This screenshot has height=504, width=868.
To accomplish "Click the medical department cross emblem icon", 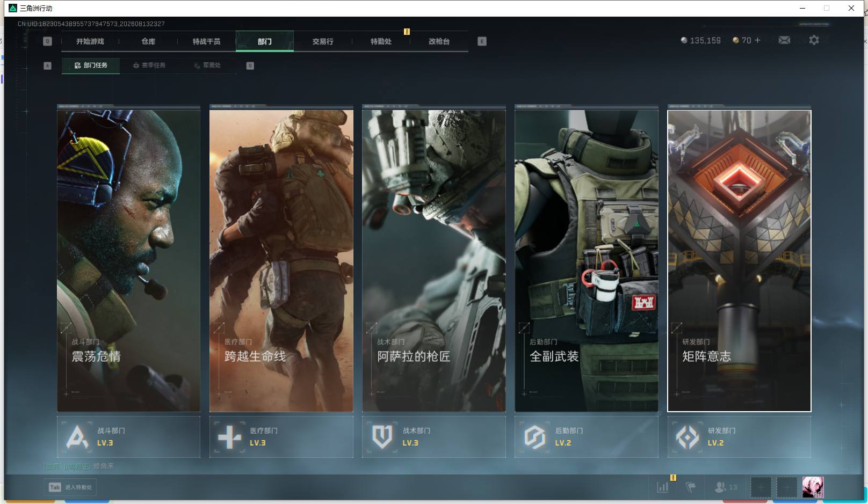I will pos(229,437).
